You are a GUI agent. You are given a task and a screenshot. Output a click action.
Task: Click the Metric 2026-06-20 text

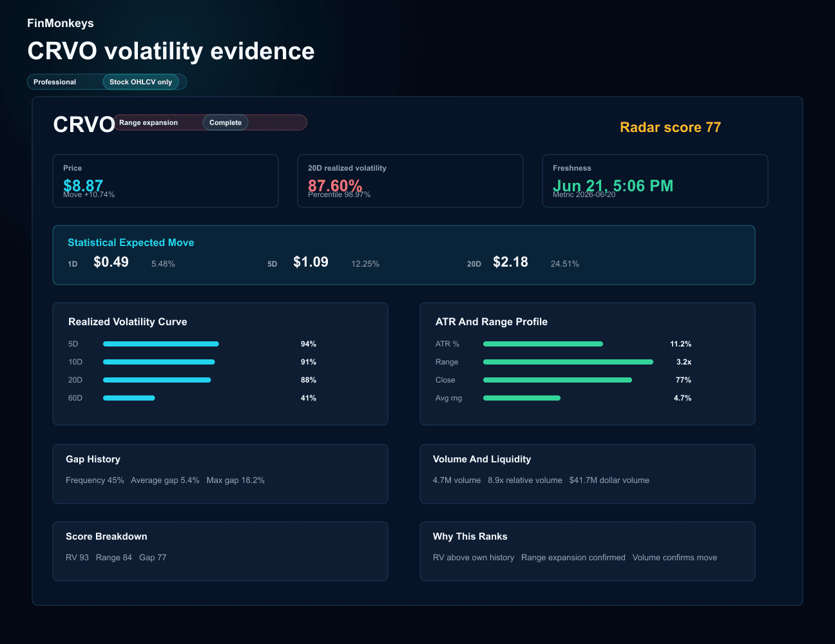click(x=584, y=194)
